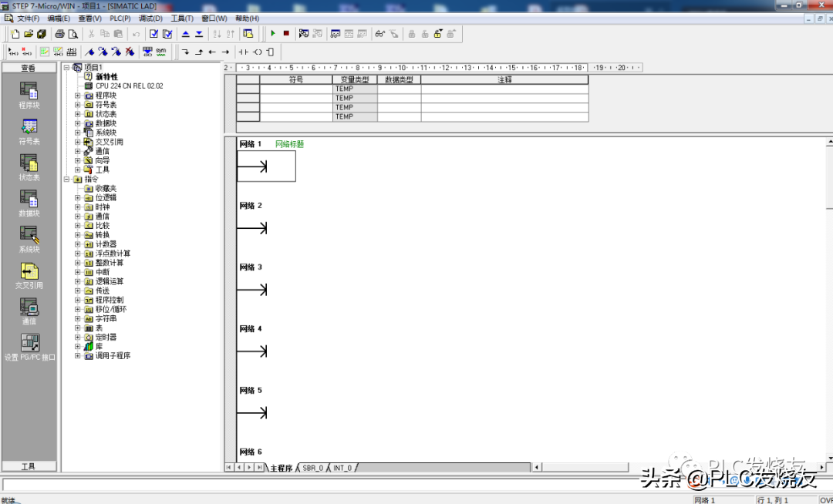Click the first 符号 cell in variable table
This screenshot has width=833, height=504.
pos(296,89)
